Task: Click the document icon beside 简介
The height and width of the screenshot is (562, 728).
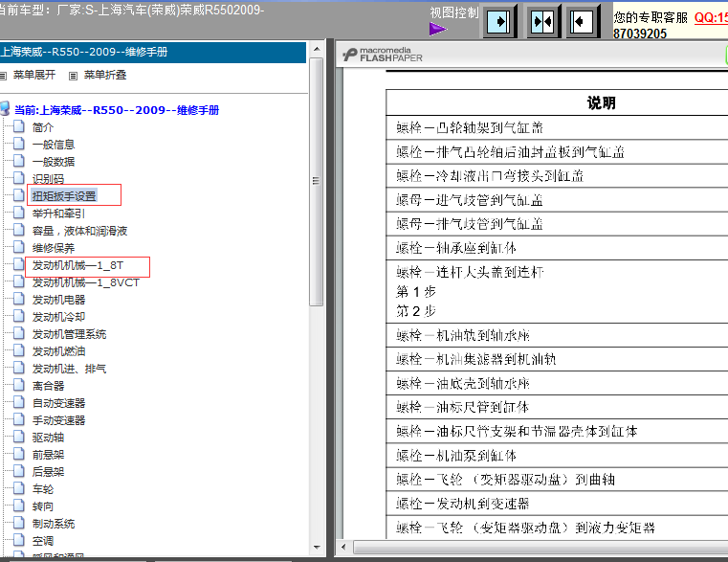Action: (19, 126)
